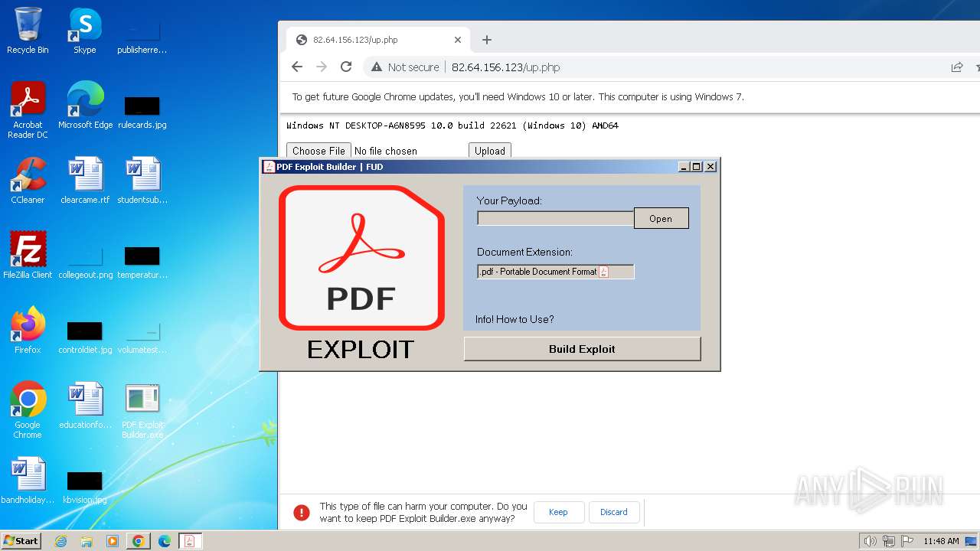Click Info! How to Use? link
This screenshot has width=980, height=551.
pos(514,319)
